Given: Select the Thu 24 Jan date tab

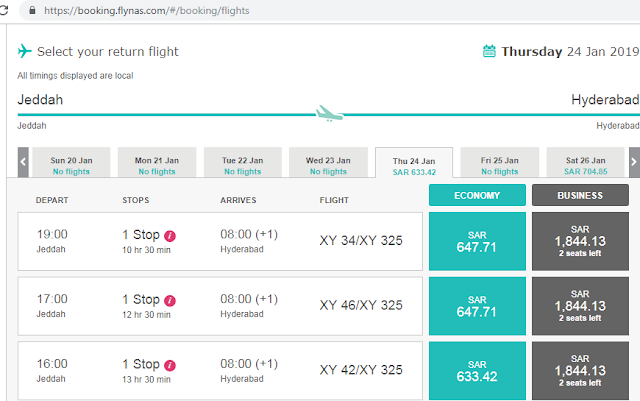Looking at the screenshot, I should tap(414, 163).
